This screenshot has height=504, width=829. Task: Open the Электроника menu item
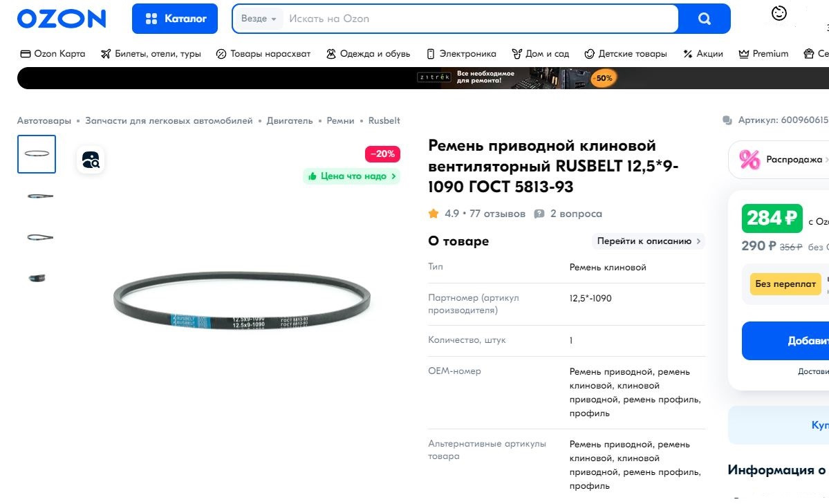click(462, 53)
